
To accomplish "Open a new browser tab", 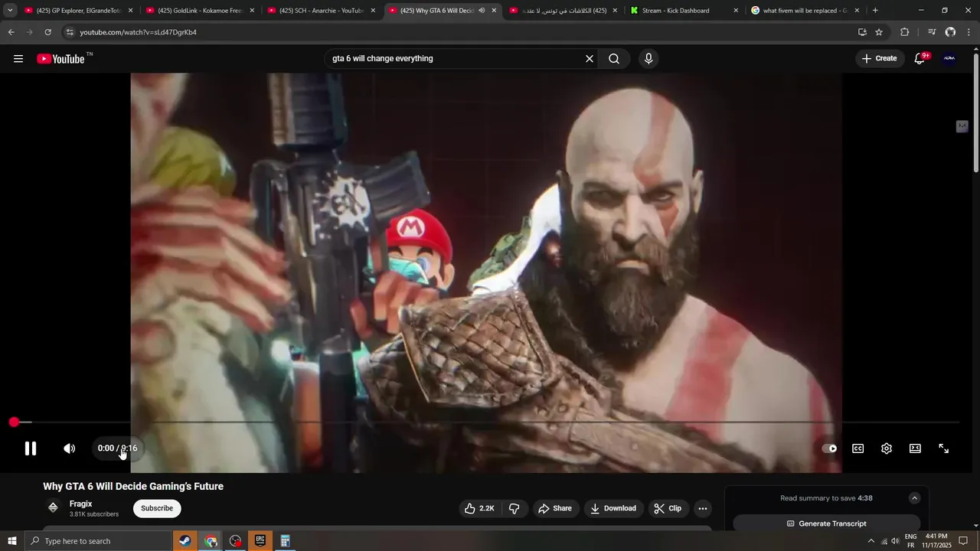I will [x=875, y=11].
